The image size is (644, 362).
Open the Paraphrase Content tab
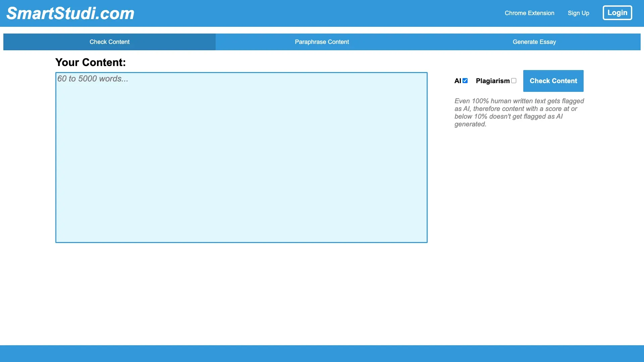coord(322,42)
